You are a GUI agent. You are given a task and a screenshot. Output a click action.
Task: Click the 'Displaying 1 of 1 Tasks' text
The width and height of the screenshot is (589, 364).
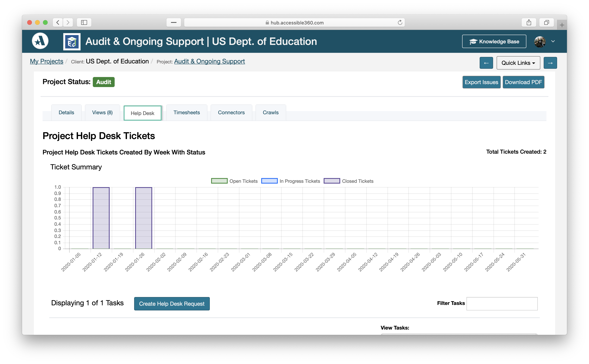tap(87, 303)
